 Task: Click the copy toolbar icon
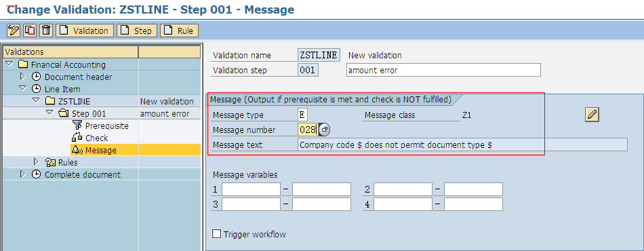pyautogui.click(x=30, y=31)
